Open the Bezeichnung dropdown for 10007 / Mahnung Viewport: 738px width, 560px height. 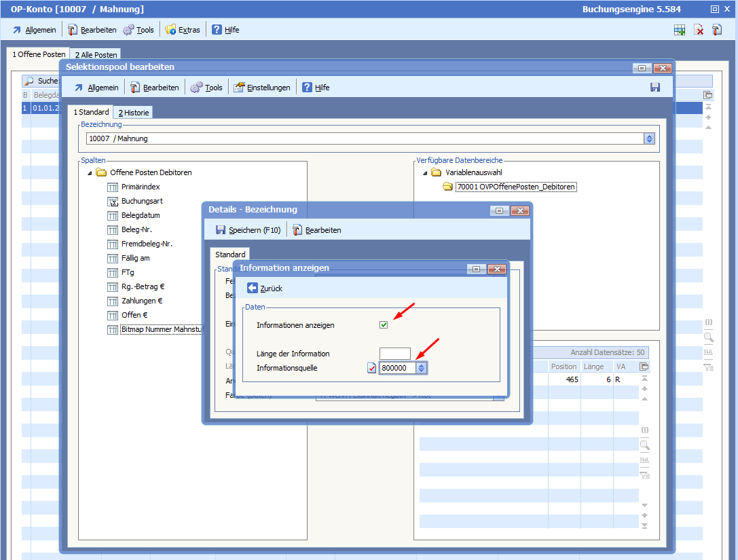point(649,138)
